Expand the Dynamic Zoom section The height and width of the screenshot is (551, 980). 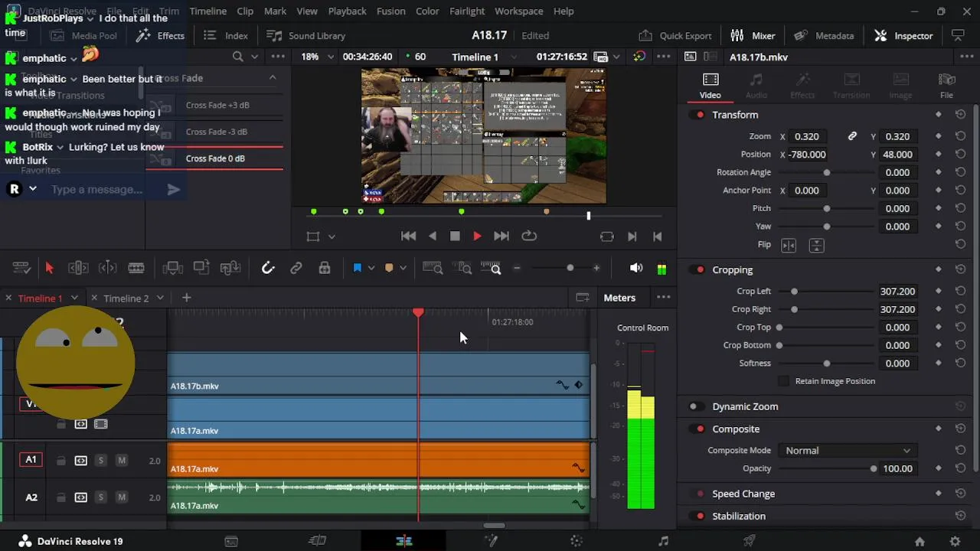tap(745, 407)
